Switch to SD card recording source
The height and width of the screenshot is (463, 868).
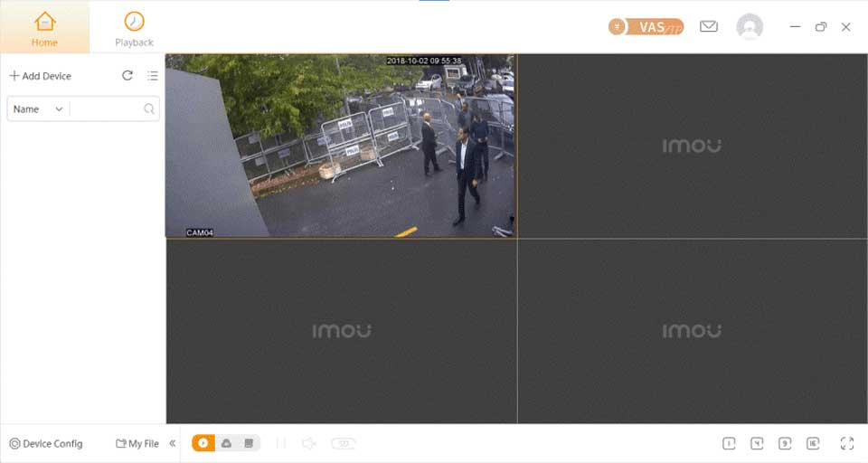[249, 443]
